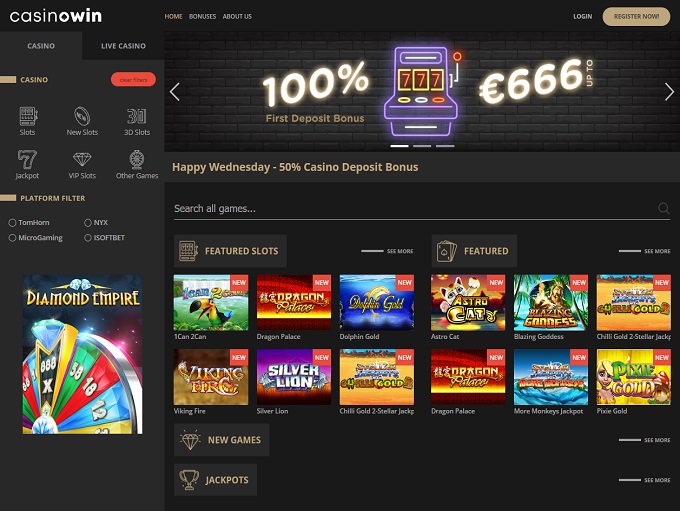Open the Bonuses menu item
The image size is (680, 511).
click(202, 16)
